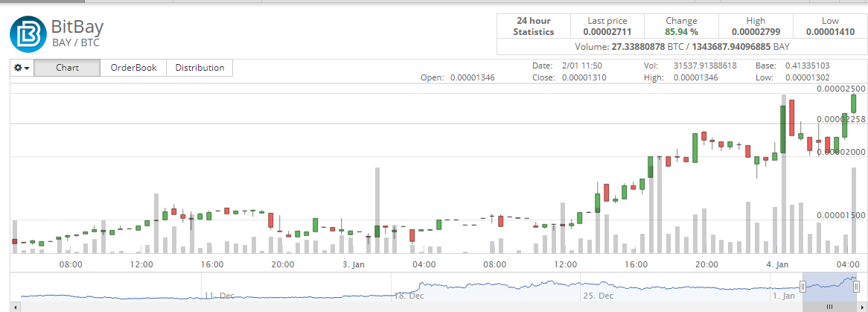Viewport: 868px width, 312px height.
Task: Click the BitBay title text
Action: click(x=77, y=27)
